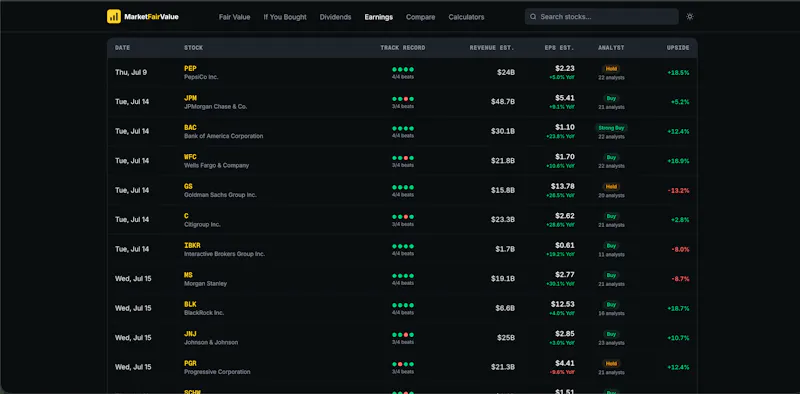Image resolution: width=800 pixels, height=394 pixels.
Task: Click the track record dots for Citigroup
Action: click(x=403, y=217)
